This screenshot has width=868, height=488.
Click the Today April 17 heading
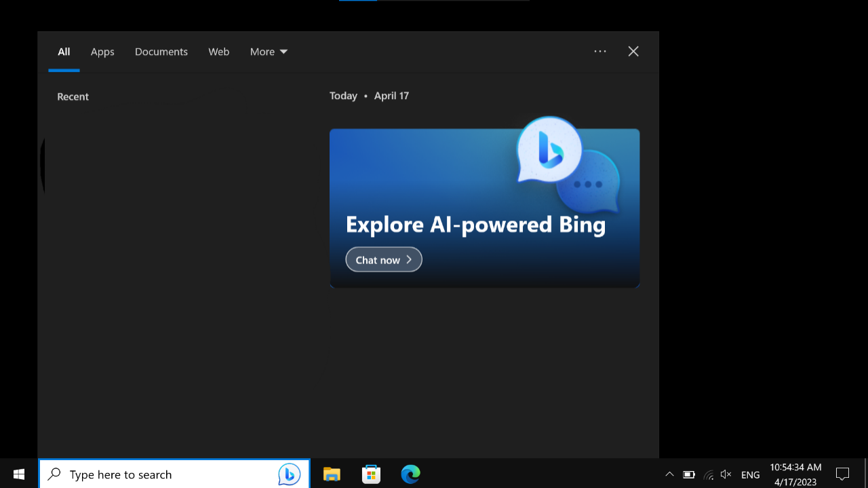click(x=369, y=96)
